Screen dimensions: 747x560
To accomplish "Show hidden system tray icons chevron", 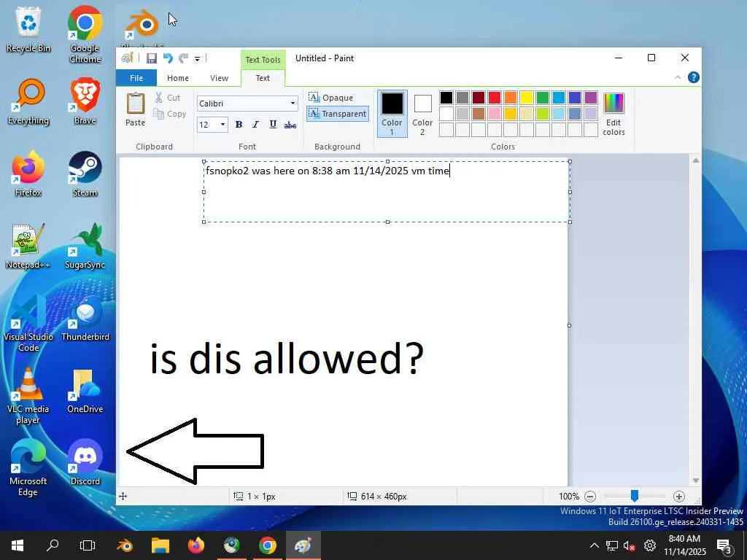I will (594, 545).
